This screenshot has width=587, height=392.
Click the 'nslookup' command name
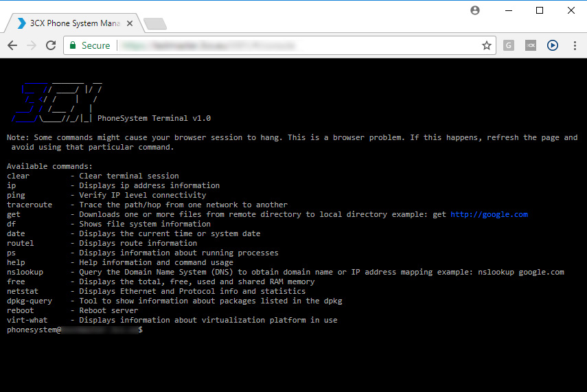click(25, 272)
